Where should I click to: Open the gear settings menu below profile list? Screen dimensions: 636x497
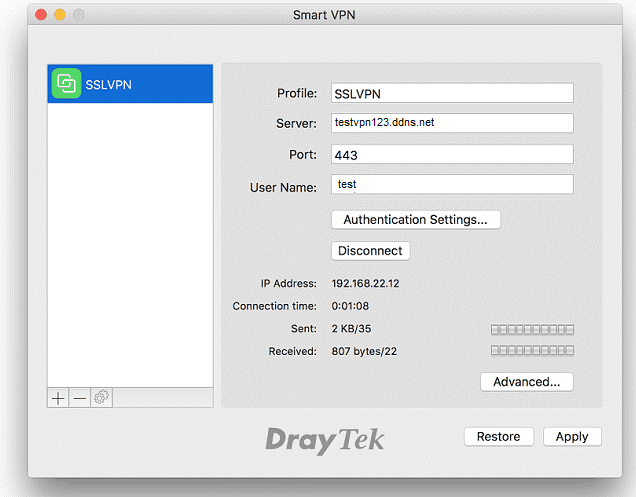101,398
